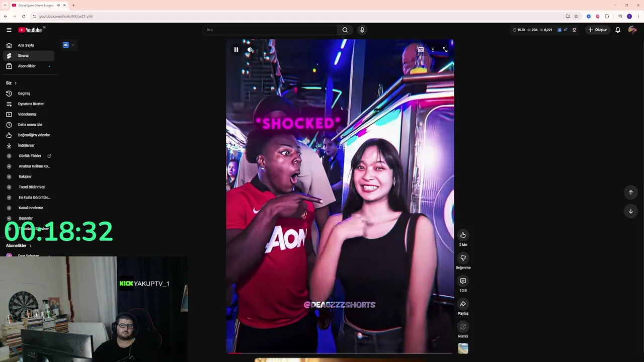The image size is (644, 362).
Task: Open Daha sonra izle list
Action: [28, 125]
